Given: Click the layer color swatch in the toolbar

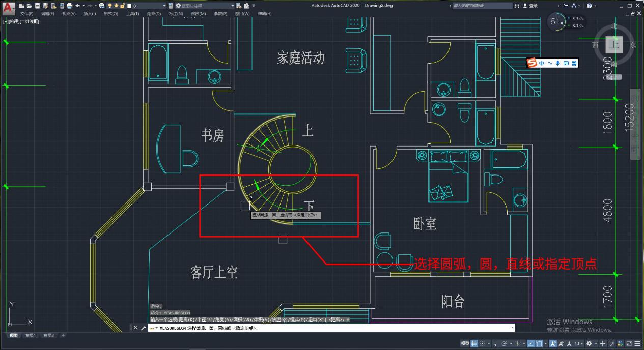Looking at the screenshot, I should [129, 6].
